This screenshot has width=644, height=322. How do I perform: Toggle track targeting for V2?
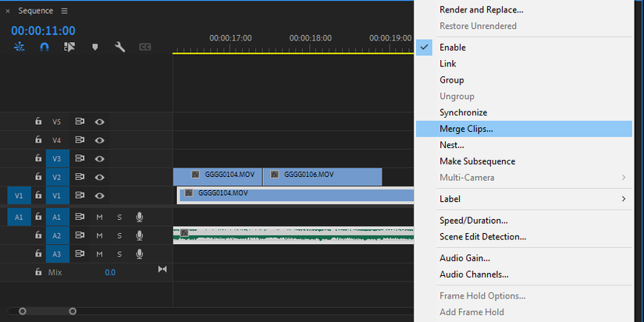pyautogui.click(x=58, y=177)
